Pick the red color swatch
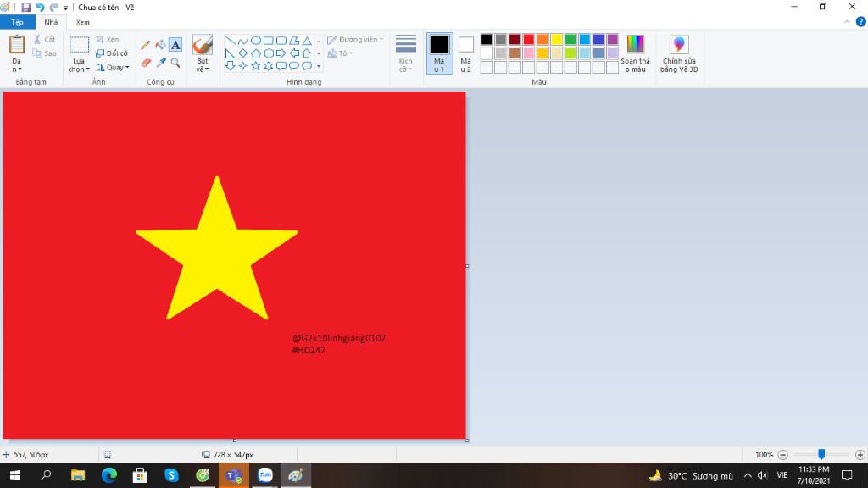The width and height of the screenshot is (868, 488). [529, 39]
